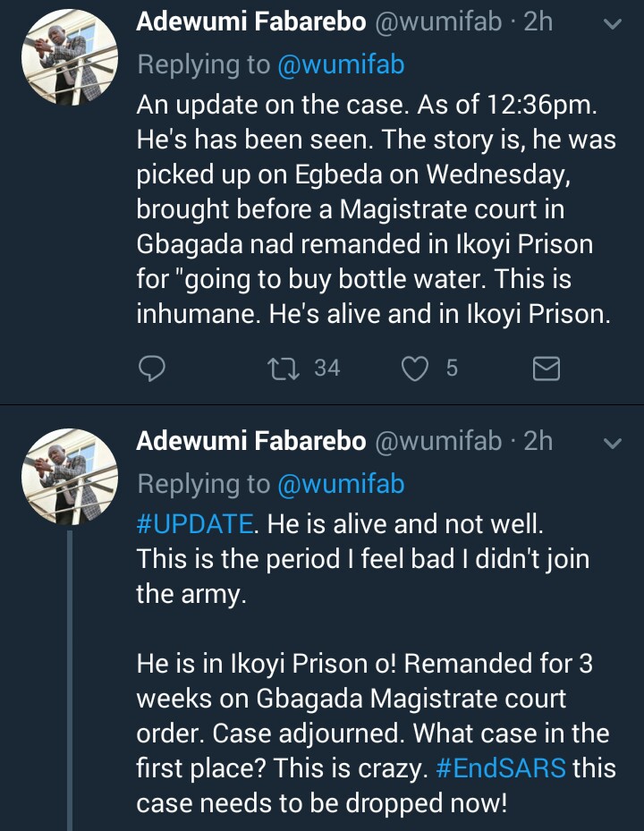Open the #UPDATE hashtag
The image size is (644, 831).
[x=195, y=523]
